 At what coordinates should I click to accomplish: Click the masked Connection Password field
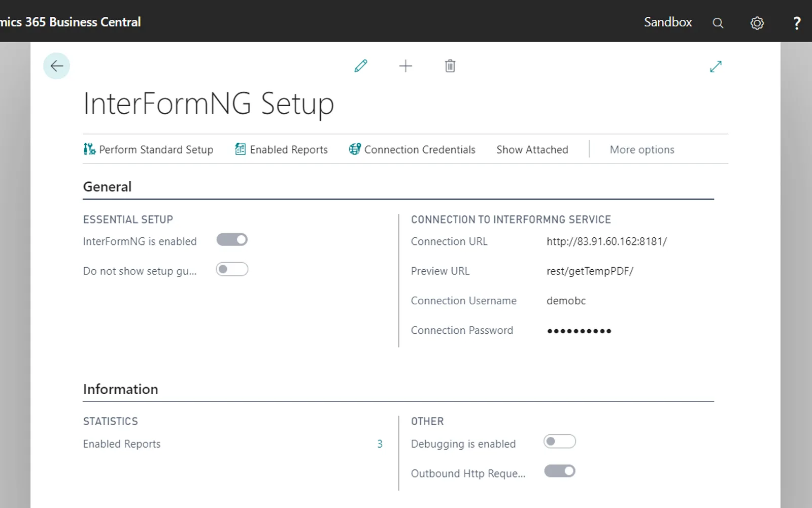(579, 331)
